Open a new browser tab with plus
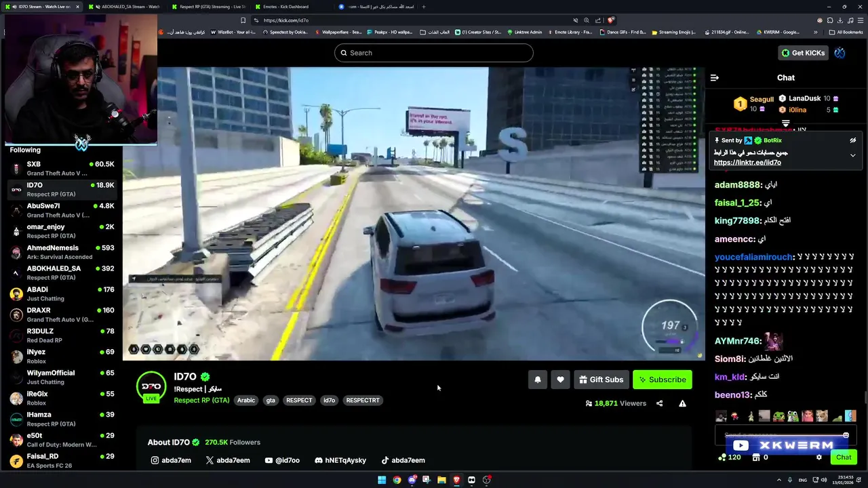This screenshot has height=488, width=868. point(424,7)
